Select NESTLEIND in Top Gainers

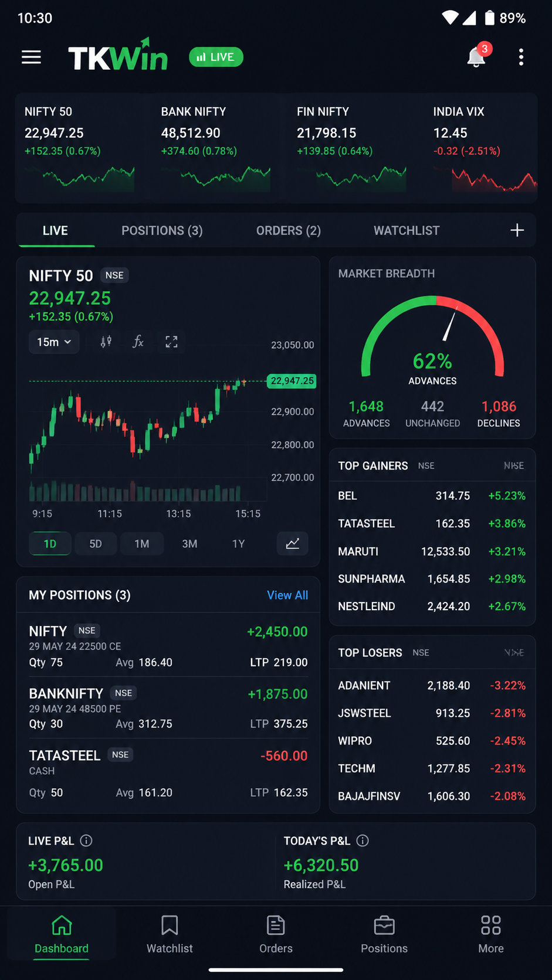(432, 607)
